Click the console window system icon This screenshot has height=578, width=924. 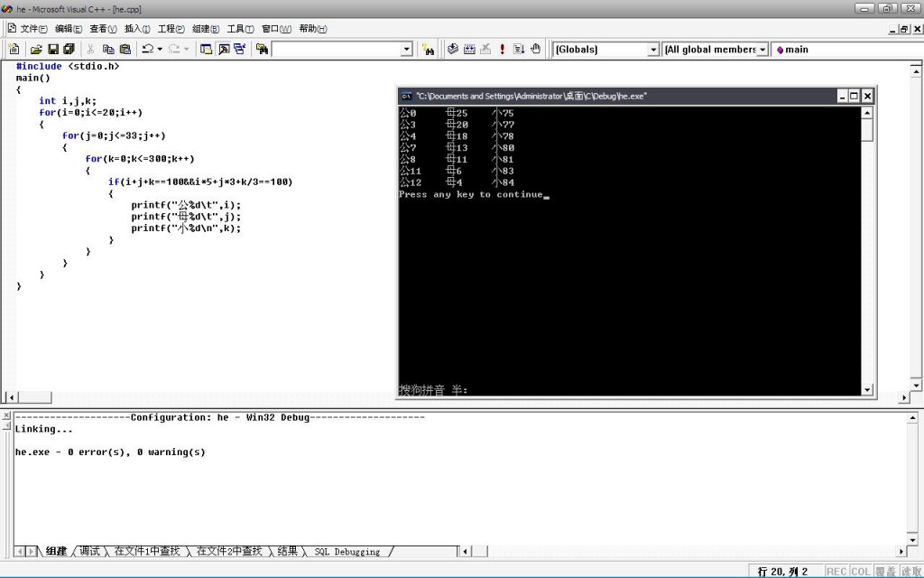(x=406, y=96)
